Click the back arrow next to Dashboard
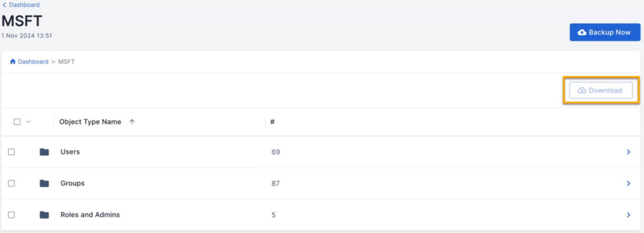 tap(4, 5)
